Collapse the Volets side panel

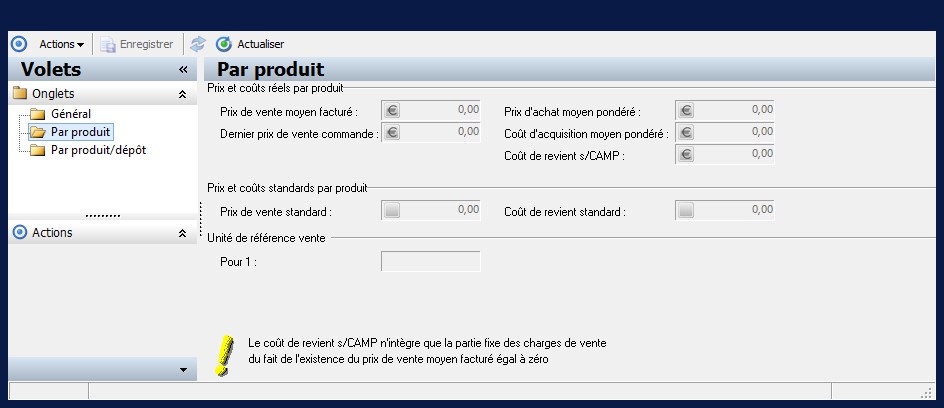point(183,70)
